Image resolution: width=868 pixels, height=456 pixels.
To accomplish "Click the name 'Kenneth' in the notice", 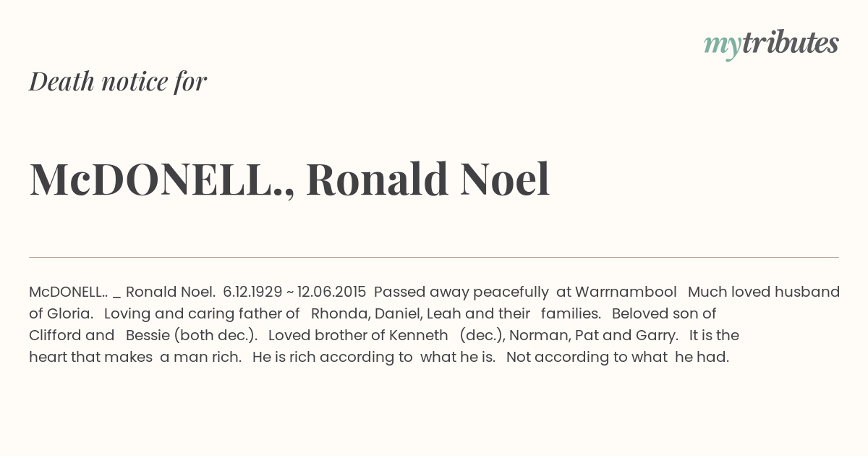I will point(418,335).
